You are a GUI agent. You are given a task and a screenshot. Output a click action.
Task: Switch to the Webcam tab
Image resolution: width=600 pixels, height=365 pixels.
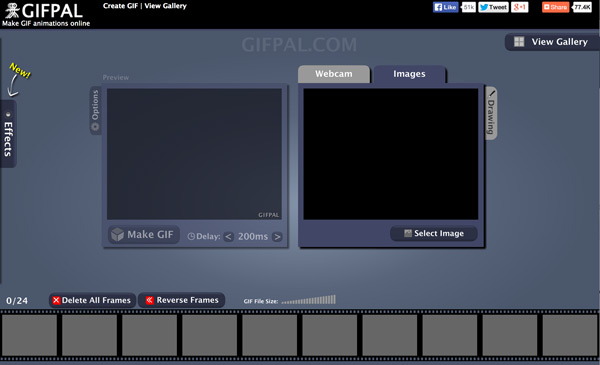334,74
